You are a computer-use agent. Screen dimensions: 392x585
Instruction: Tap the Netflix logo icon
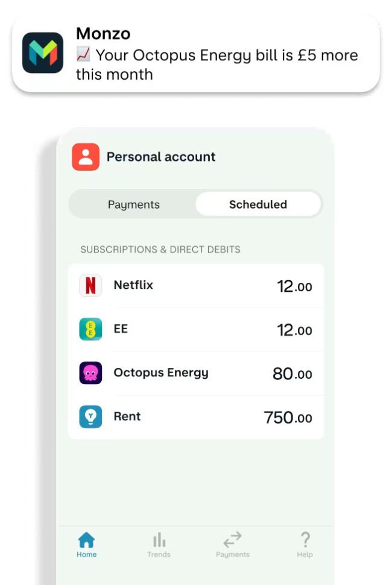(90, 285)
